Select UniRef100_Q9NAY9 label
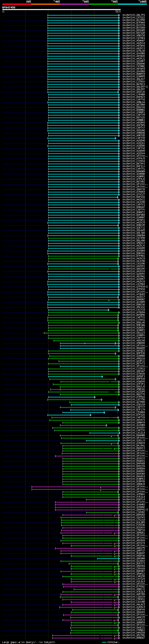Image resolution: width=149 pixels, height=644 pixels. click(133, 422)
